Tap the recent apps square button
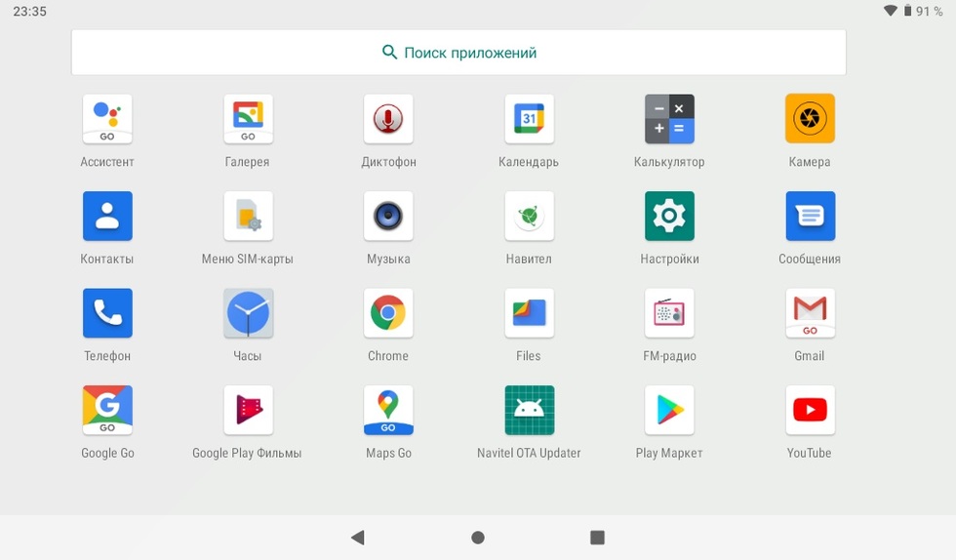Image resolution: width=956 pixels, height=560 pixels. click(597, 538)
